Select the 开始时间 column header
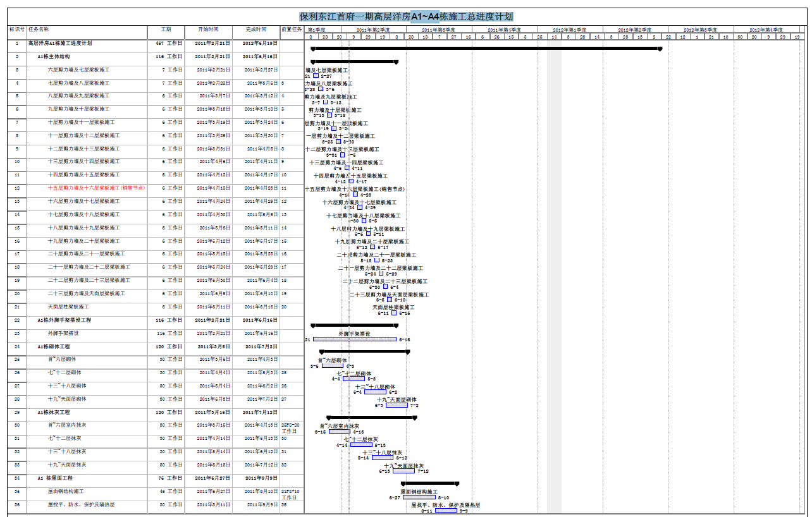Image resolution: width=812 pixels, height=517 pixels. click(208, 29)
